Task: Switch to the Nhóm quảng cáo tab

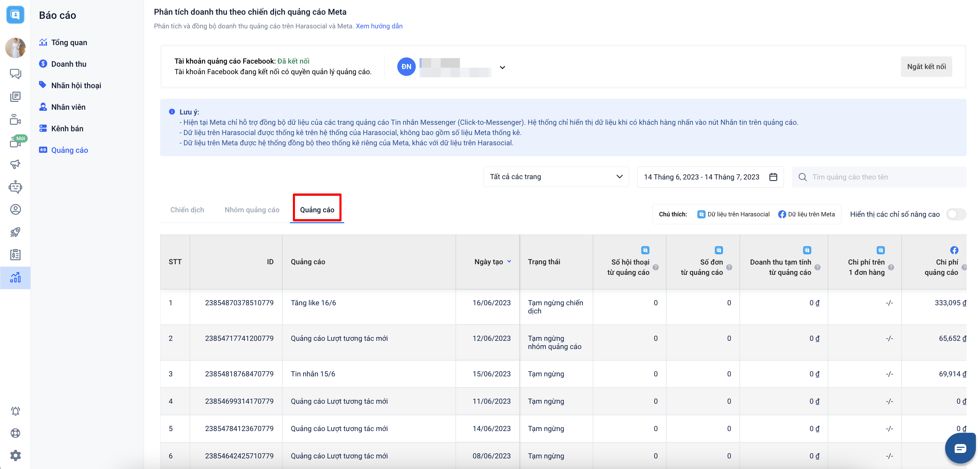Action: pyautogui.click(x=252, y=210)
